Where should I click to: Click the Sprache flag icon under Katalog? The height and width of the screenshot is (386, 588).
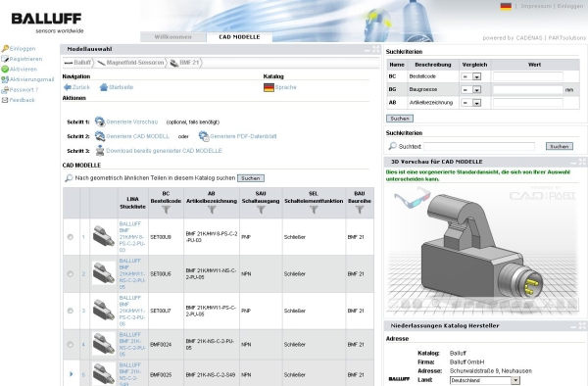[x=269, y=87]
